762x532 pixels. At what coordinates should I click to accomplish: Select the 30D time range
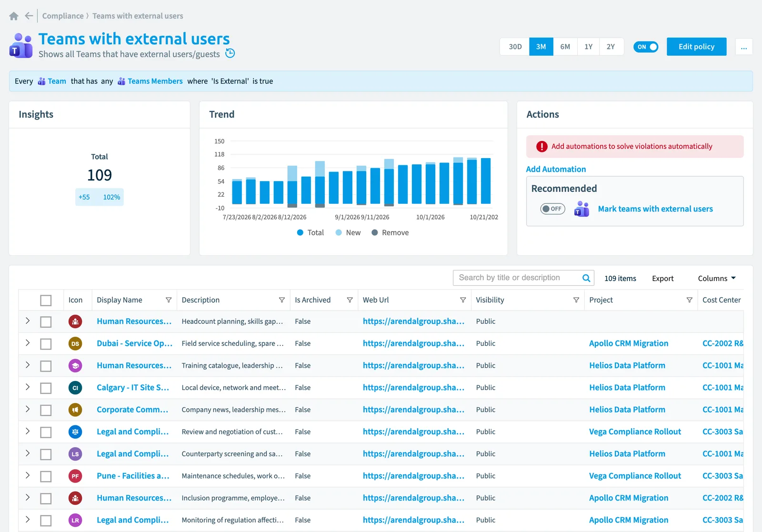click(515, 47)
